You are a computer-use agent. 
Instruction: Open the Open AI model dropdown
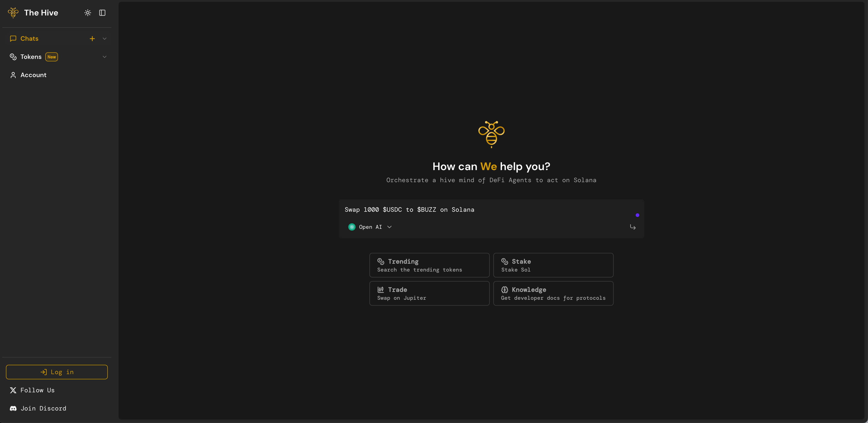coord(370,227)
